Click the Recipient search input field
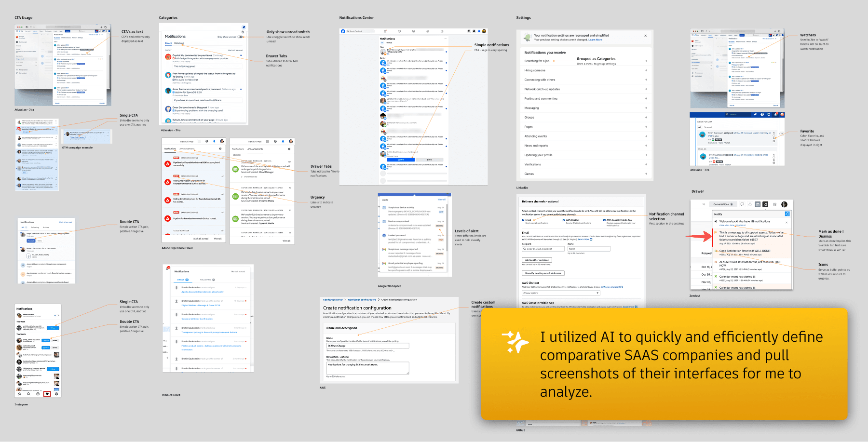Image resolution: width=868 pixels, height=442 pixels. (x=543, y=249)
